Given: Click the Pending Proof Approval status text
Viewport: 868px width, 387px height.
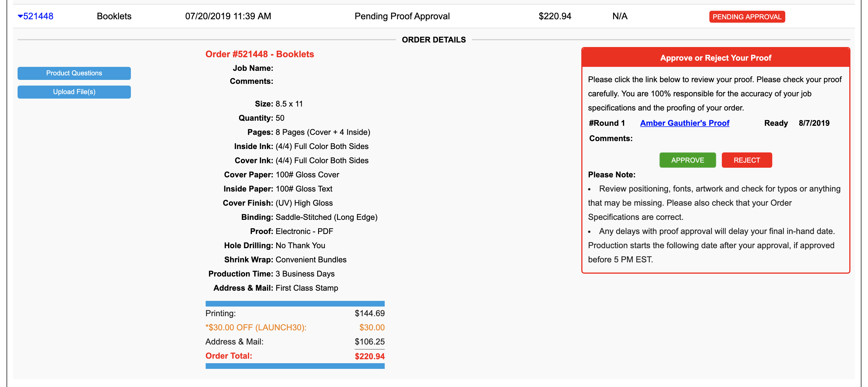Looking at the screenshot, I should click(402, 16).
